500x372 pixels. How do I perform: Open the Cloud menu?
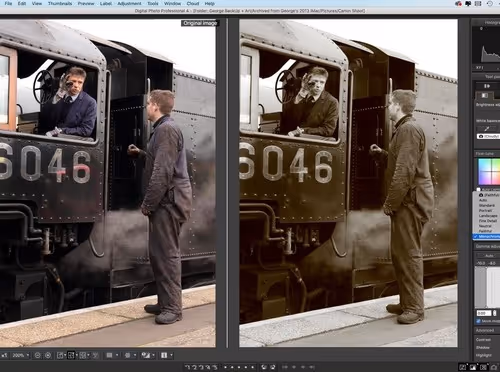coord(193,3)
